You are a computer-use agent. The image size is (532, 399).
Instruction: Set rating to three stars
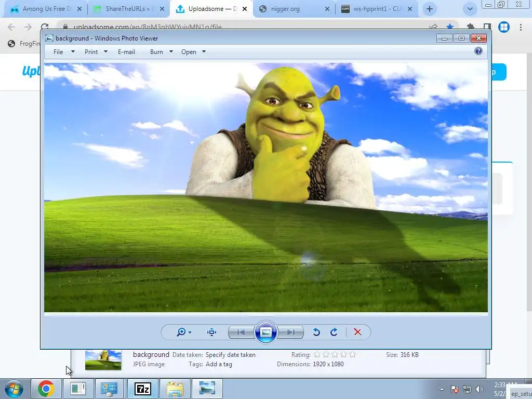(335, 354)
